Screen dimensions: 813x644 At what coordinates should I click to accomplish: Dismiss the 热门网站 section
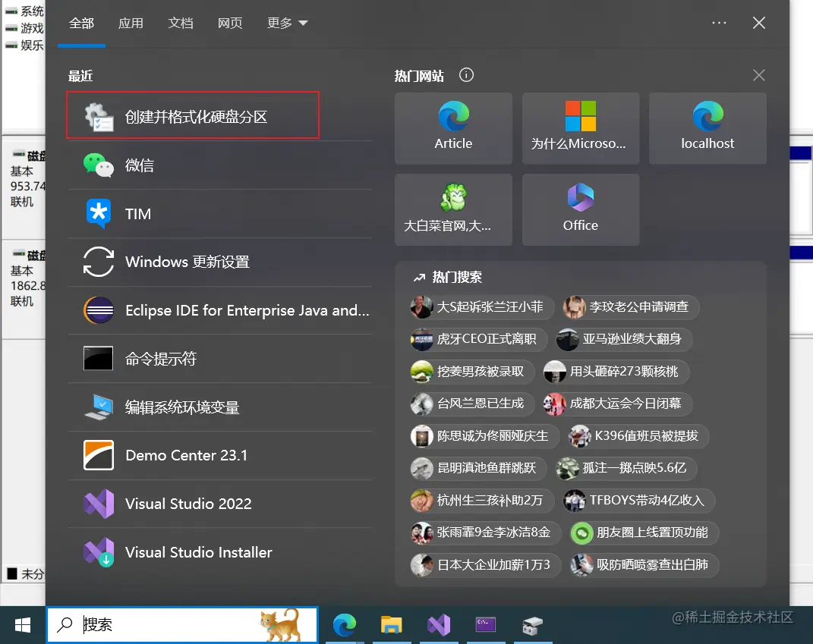pyautogui.click(x=759, y=76)
